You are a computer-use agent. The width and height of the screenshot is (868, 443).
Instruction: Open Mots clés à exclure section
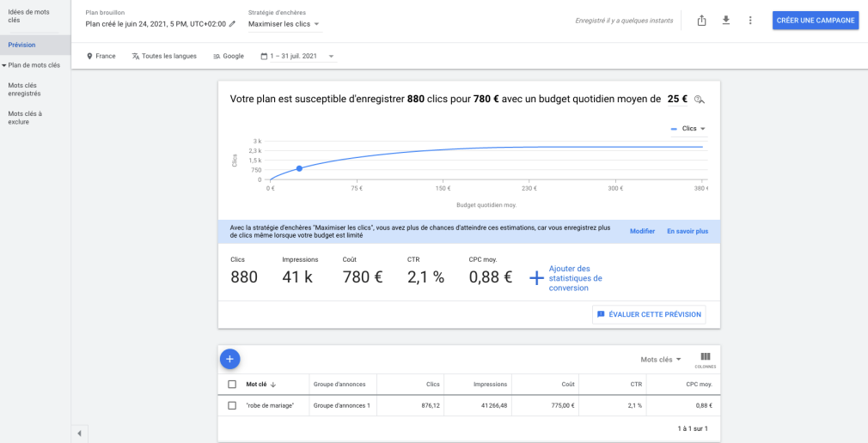coord(25,118)
